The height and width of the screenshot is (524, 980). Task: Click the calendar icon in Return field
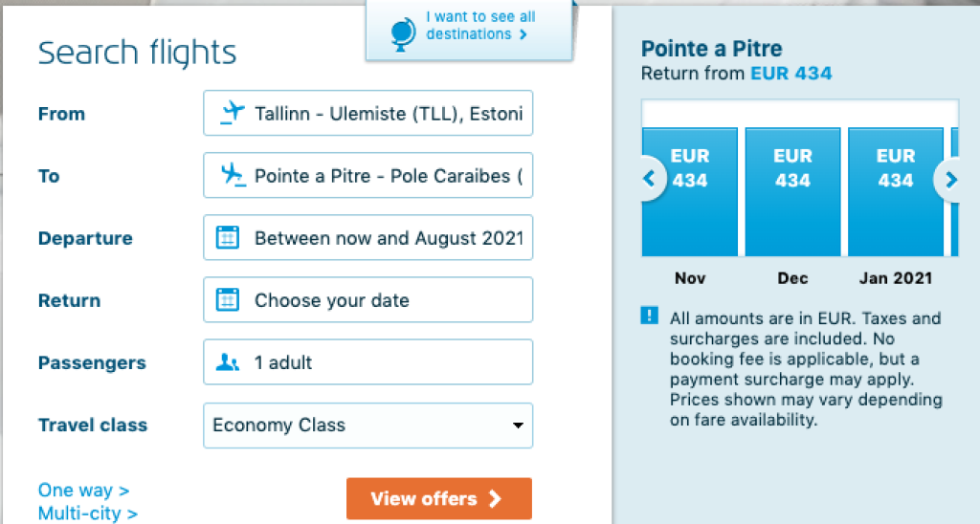click(x=228, y=300)
